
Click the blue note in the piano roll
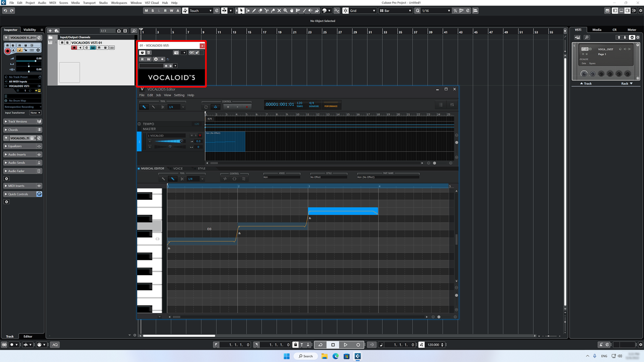point(343,211)
